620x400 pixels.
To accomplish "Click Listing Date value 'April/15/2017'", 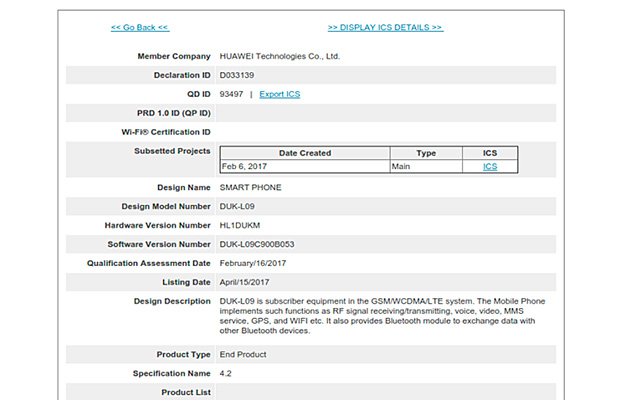I will (244, 282).
